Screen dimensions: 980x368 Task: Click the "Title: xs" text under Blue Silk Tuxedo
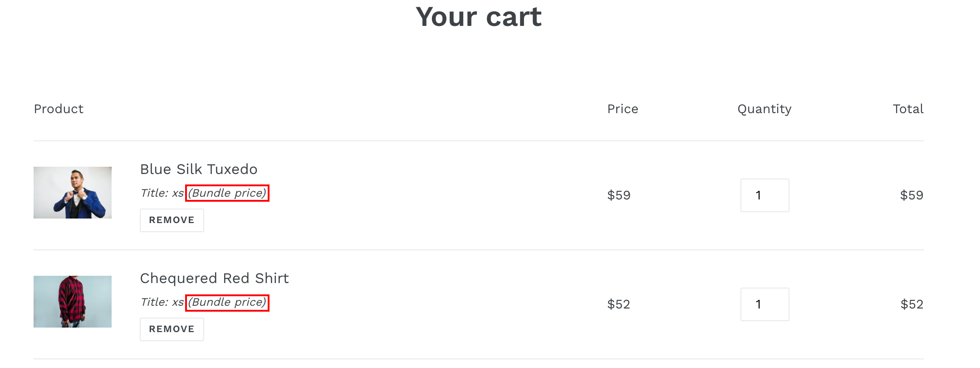(x=162, y=193)
